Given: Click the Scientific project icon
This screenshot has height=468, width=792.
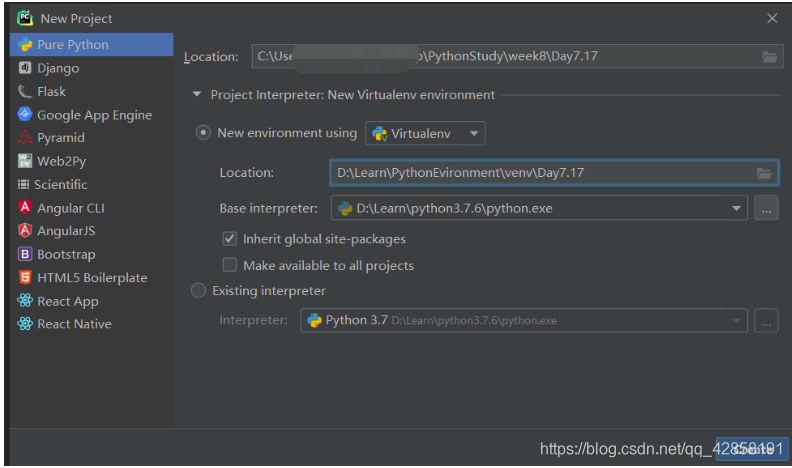Looking at the screenshot, I should pos(23,184).
